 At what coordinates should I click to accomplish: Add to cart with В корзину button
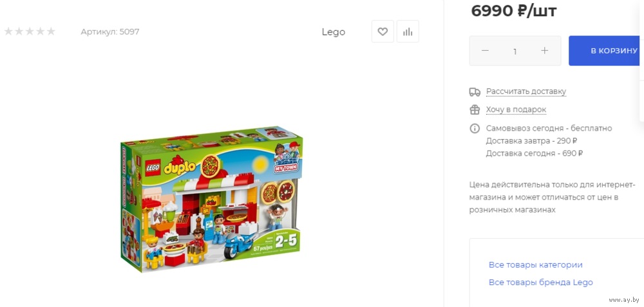pyautogui.click(x=606, y=50)
